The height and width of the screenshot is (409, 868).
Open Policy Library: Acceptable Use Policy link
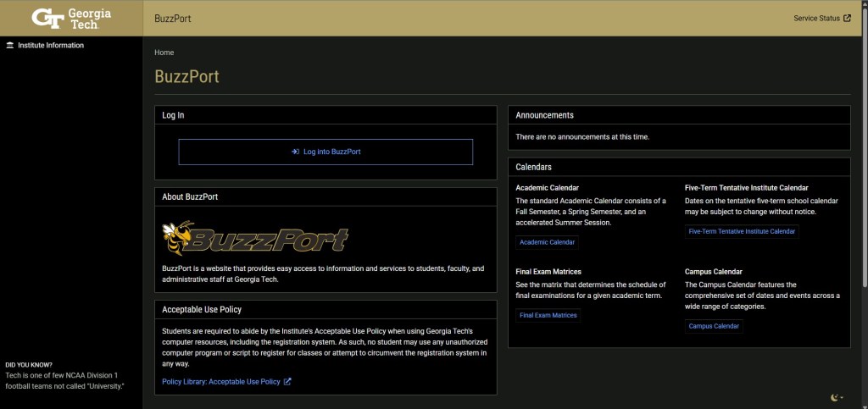pos(226,381)
